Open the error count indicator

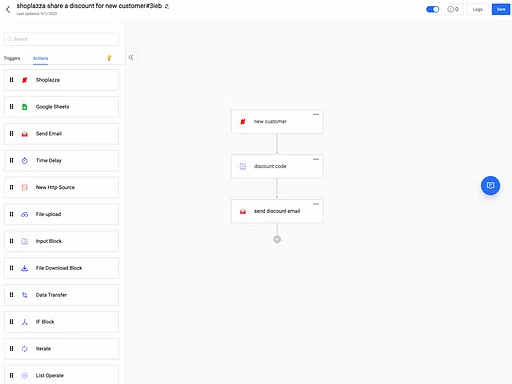tap(453, 9)
